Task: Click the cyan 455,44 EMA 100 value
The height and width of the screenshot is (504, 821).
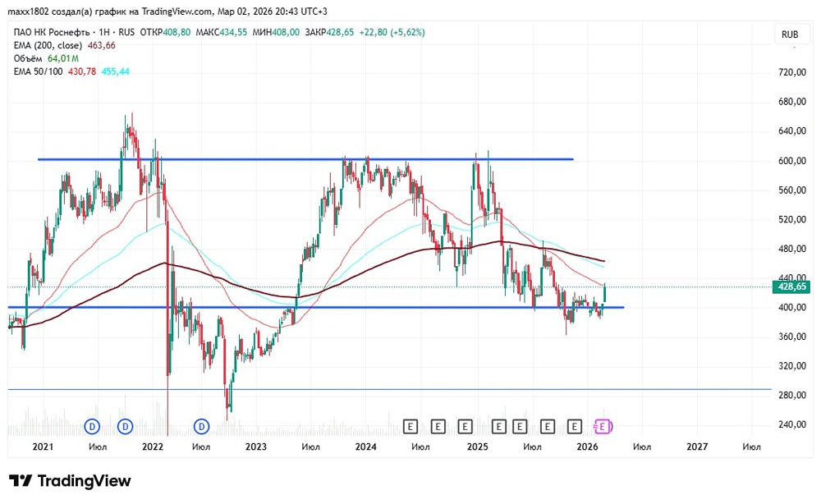Action: tap(115, 71)
